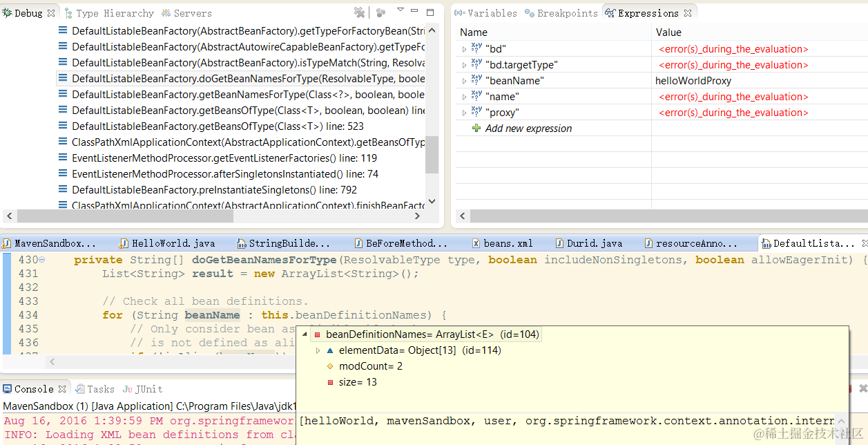
Task: Click line number 433 in editor gutter
Action: pyautogui.click(x=28, y=301)
